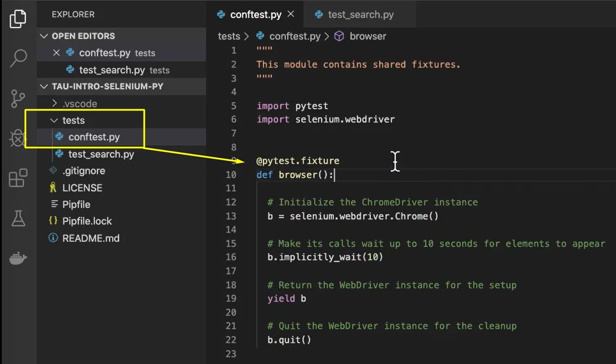Open the Source Control view
616x364 pixels.
(18, 98)
